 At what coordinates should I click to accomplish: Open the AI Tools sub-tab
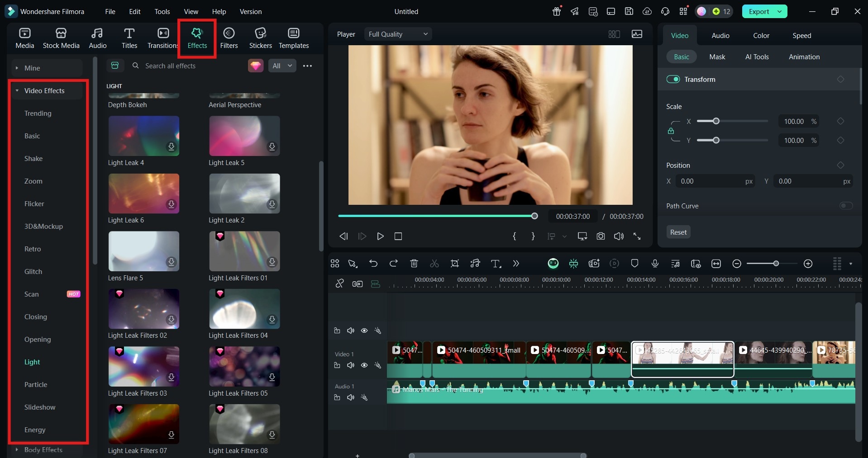(757, 57)
